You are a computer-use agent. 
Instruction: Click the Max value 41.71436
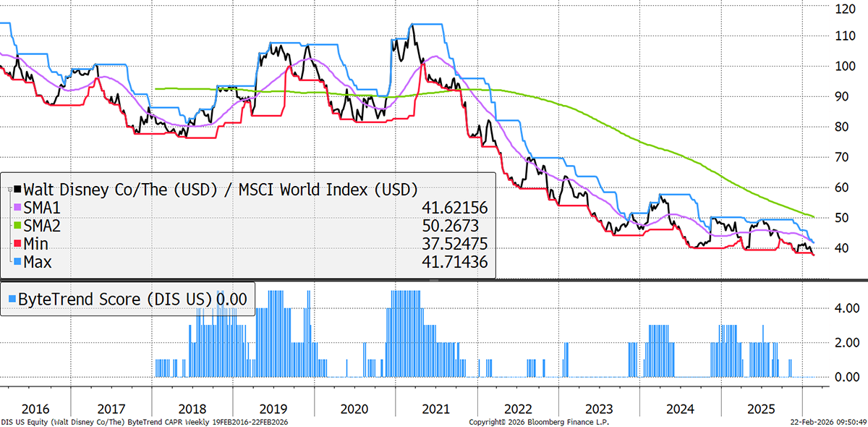pos(454,262)
